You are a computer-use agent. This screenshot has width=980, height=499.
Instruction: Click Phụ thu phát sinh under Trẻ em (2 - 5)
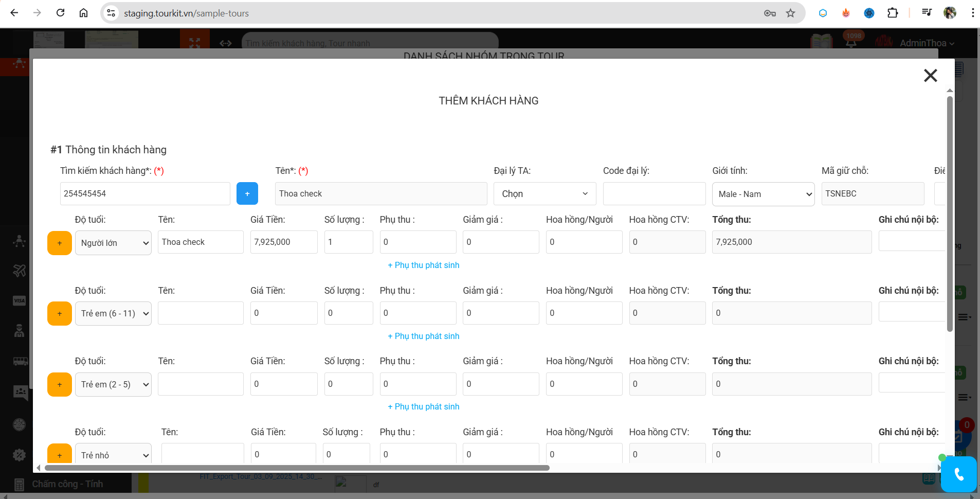424,407
